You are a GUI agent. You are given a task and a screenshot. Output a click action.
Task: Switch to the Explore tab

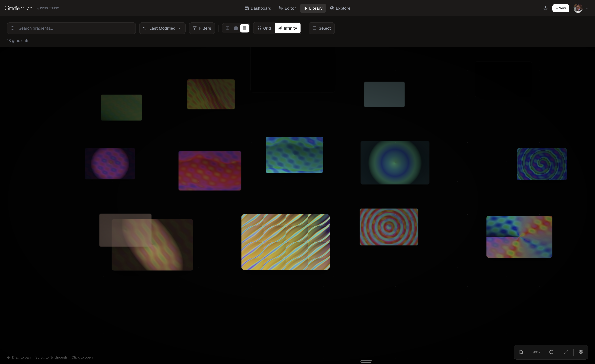[x=340, y=8]
